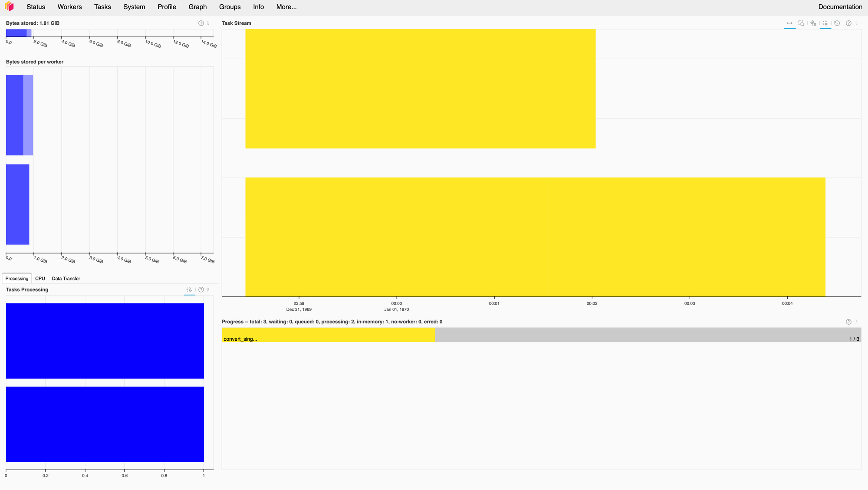Open help for Task Stream toolbar

[848, 23]
